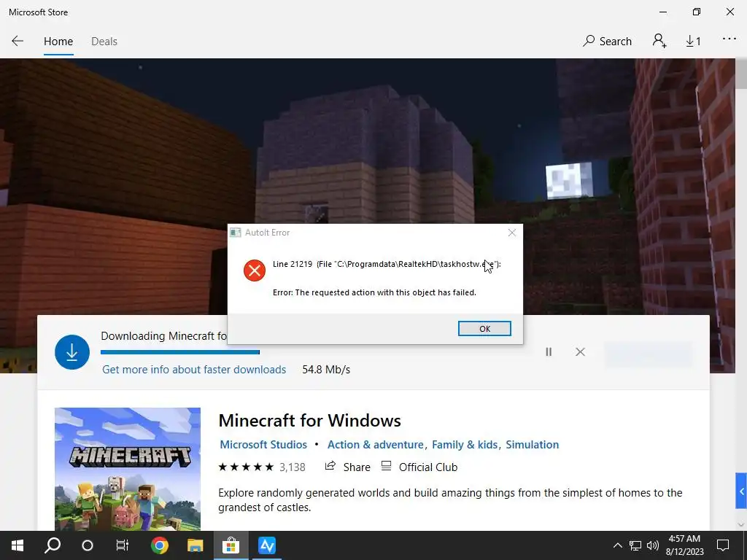
Task: Open the Home tab
Action: 58,42
